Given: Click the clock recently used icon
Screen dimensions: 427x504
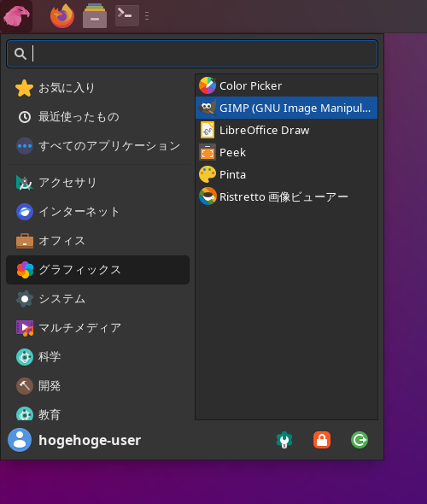Looking at the screenshot, I should 25,117.
